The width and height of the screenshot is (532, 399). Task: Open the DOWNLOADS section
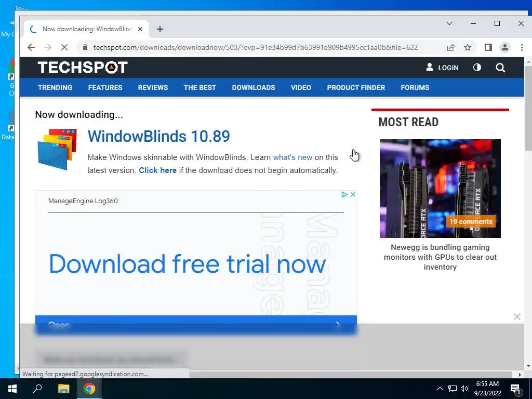pyautogui.click(x=254, y=87)
